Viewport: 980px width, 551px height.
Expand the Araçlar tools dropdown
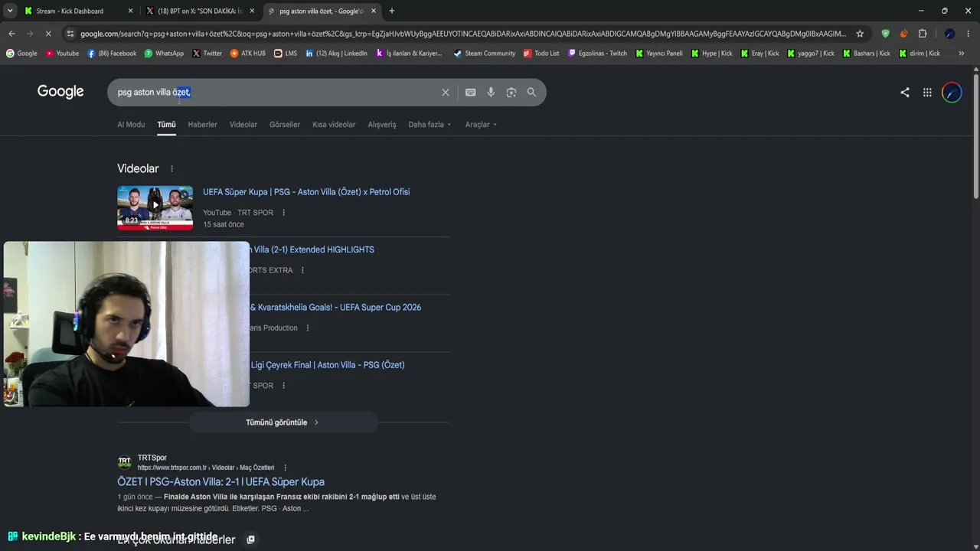481,125
